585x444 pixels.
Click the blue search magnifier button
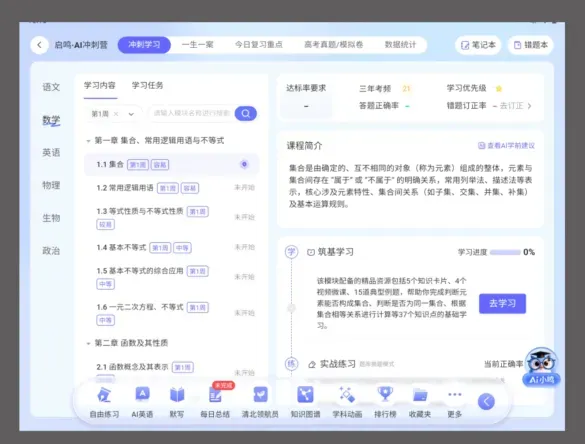(x=245, y=113)
